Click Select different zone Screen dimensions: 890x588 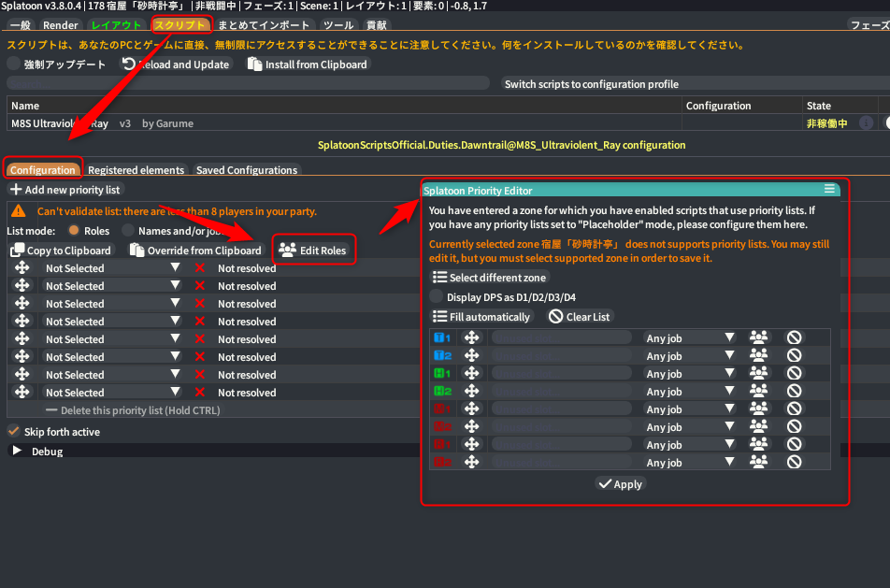pyautogui.click(x=490, y=277)
